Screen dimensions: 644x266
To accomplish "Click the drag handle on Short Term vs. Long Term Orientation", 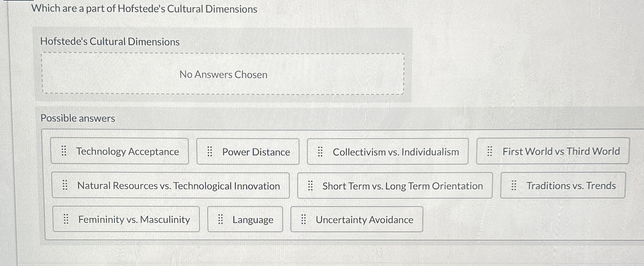I will (x=310, y=186).
